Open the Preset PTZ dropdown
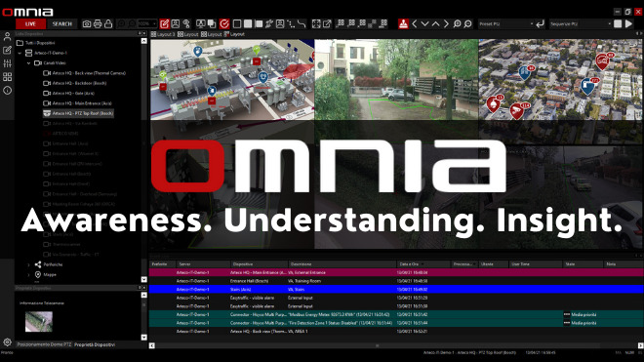Image resolution: width=644 pixels, height=362 pixels. tap(506, 23)
